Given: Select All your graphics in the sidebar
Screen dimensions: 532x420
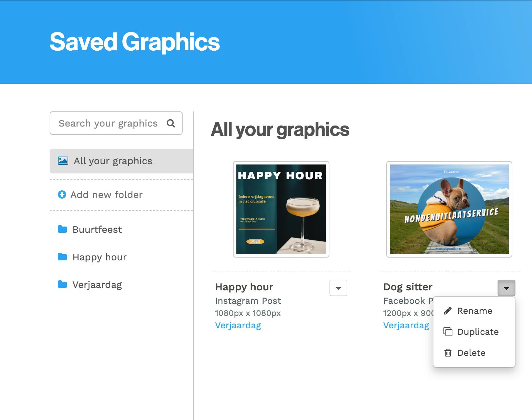Looking at the screenshot, I should point(121,161).
